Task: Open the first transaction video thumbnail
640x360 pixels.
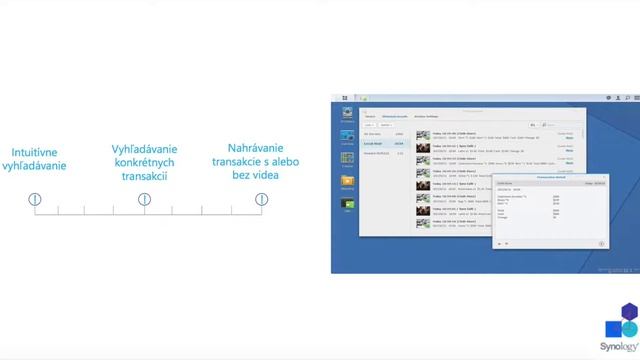Action: pos(423,135)
